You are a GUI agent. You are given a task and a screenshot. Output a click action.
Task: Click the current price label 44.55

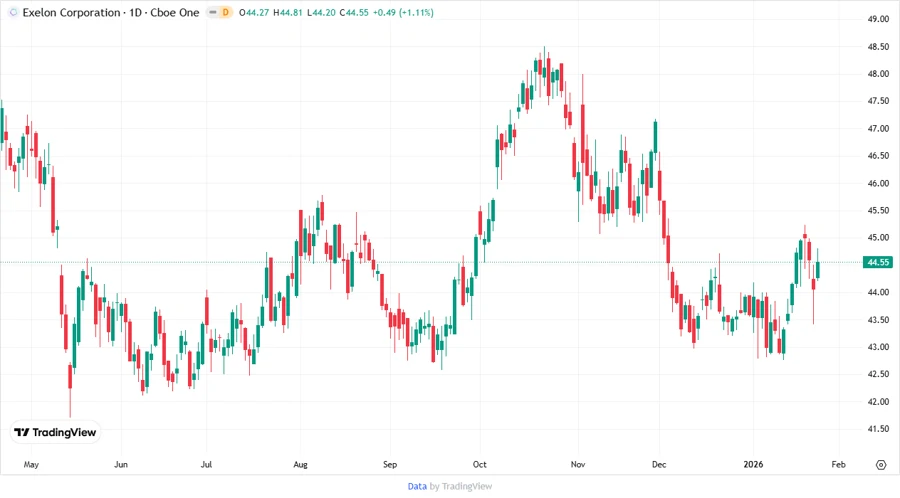point(878,262)
